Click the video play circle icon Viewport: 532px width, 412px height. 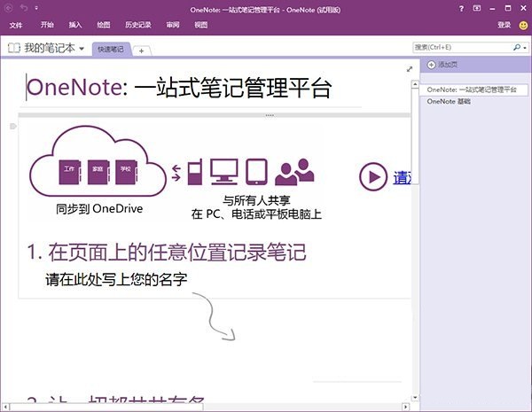[x=371, y=177]
